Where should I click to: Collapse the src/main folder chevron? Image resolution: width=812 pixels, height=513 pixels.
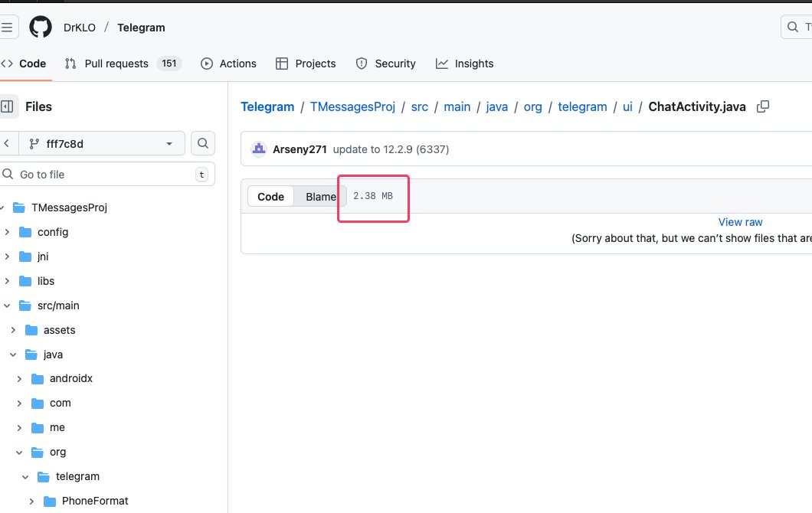7,306
